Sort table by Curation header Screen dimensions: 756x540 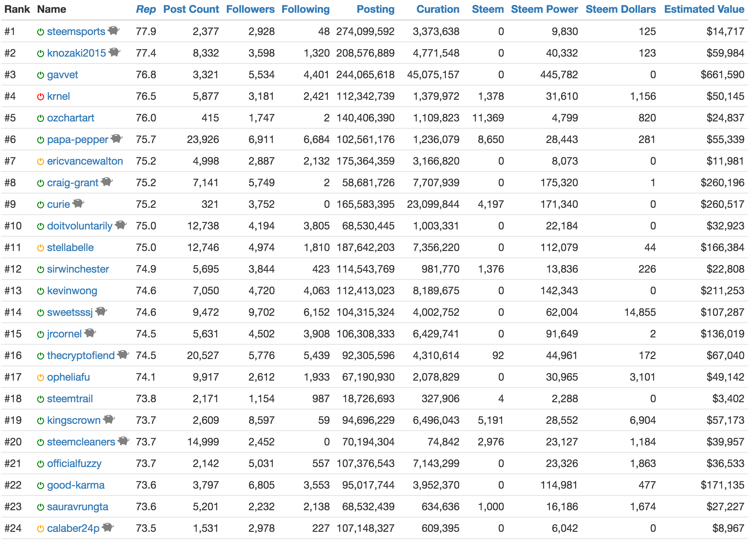438,9
